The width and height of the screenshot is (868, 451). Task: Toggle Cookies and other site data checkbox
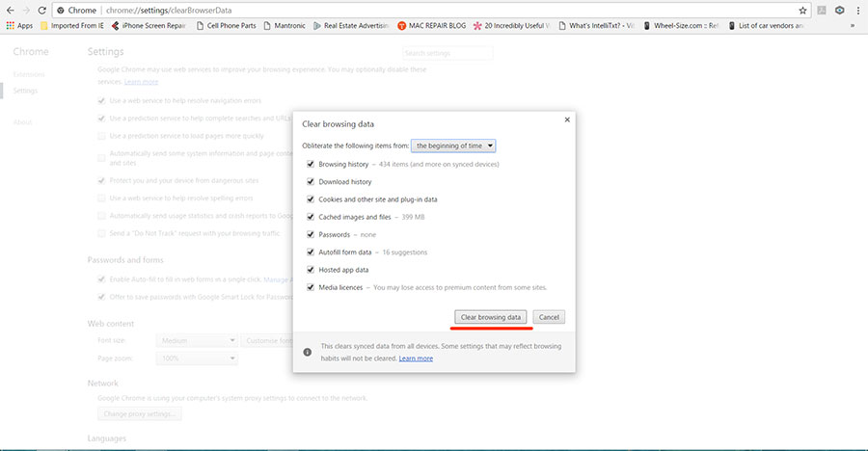311,199
